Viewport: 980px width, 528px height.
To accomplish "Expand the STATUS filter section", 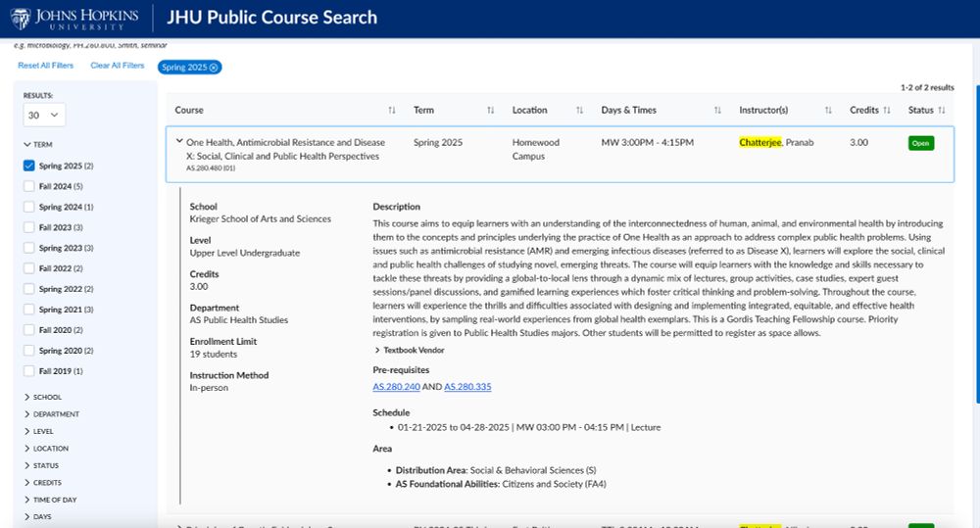I will tap(41, 465).
